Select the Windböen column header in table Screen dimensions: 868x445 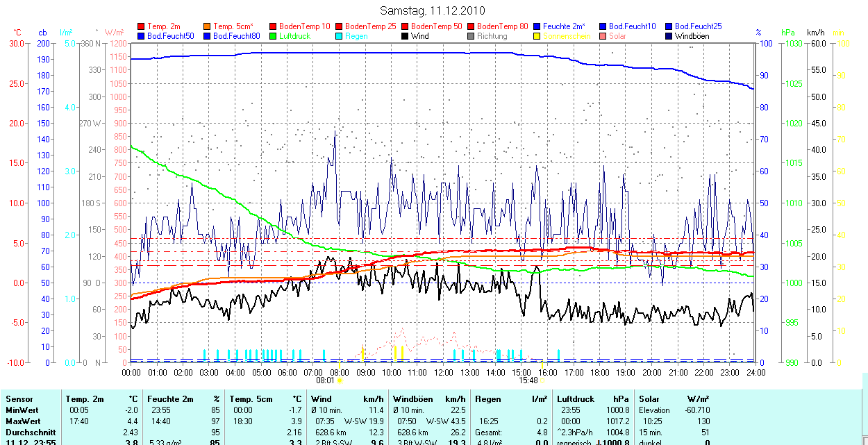click(412, 399)
